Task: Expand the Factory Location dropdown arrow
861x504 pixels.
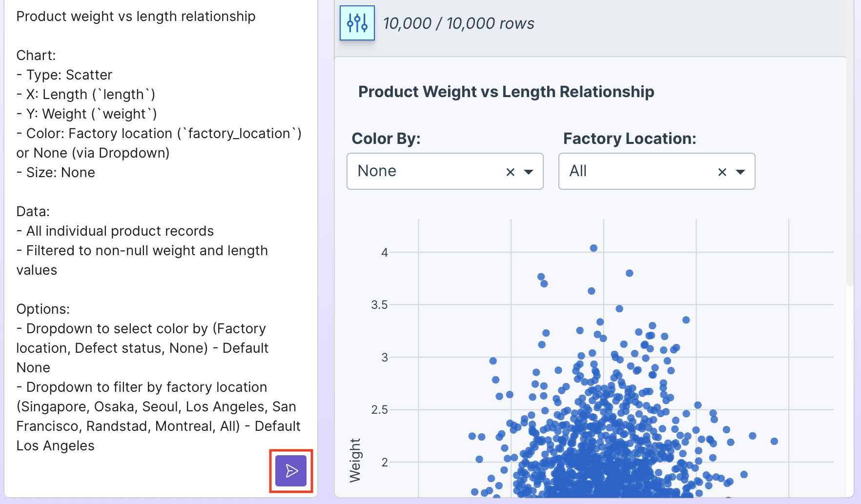Action: (x=740, y=172)
